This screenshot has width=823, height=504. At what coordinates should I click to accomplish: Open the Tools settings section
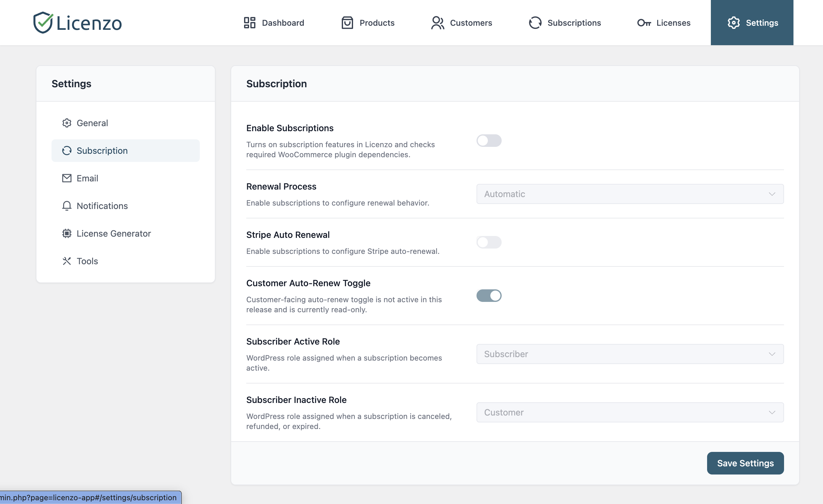[x=86, y=261]
